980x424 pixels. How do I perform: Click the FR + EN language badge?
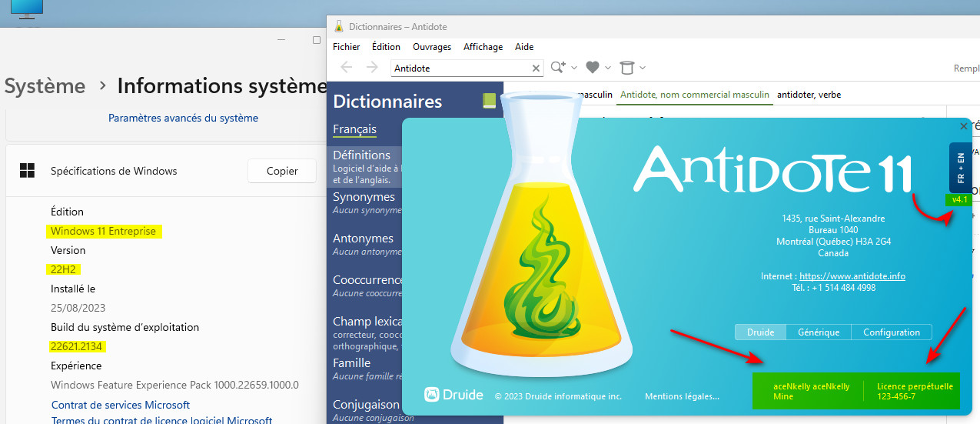[960, 167]
